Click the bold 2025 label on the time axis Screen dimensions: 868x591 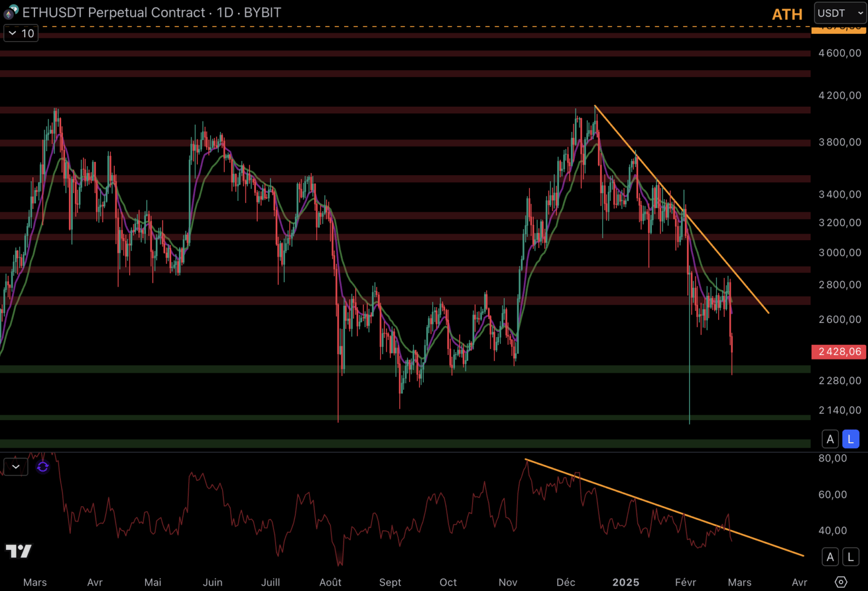[626, 582]
